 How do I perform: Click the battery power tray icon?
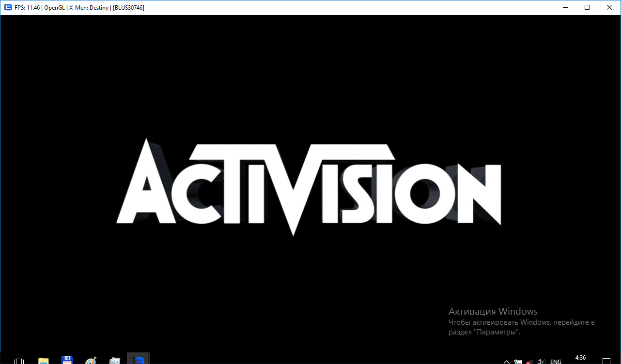tap(518, 362)
